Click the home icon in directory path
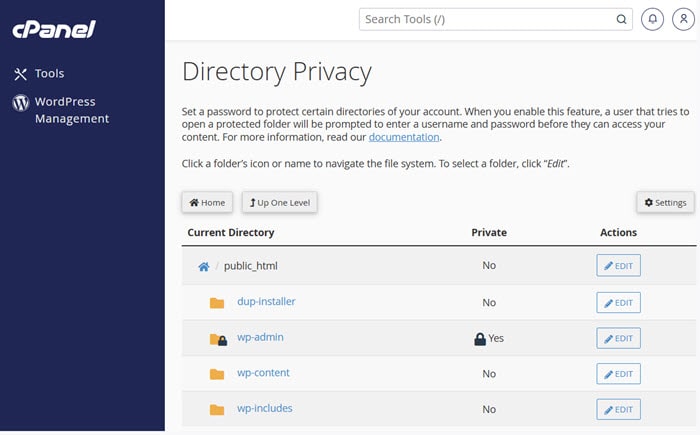Viewport: 700px width, 435px height. [204, 267]
